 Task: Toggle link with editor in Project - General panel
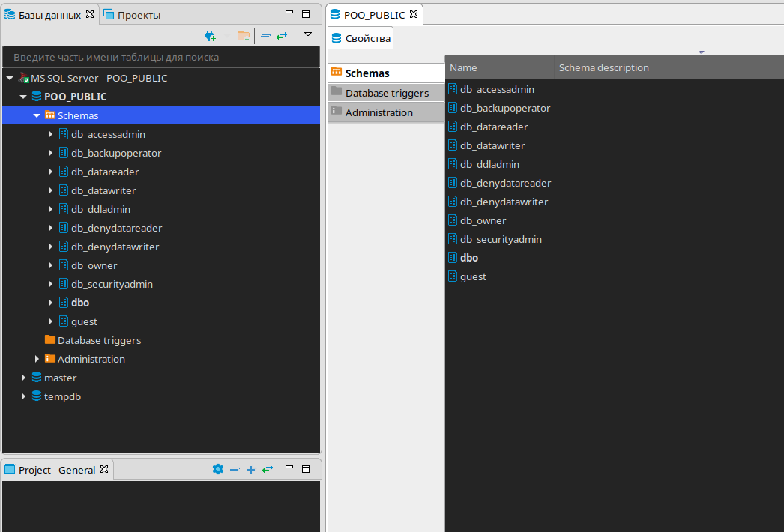tap(268, 469)
